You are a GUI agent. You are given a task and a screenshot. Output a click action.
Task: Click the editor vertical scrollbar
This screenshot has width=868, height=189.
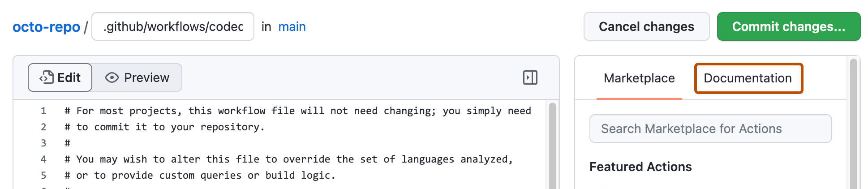point(552,143)
